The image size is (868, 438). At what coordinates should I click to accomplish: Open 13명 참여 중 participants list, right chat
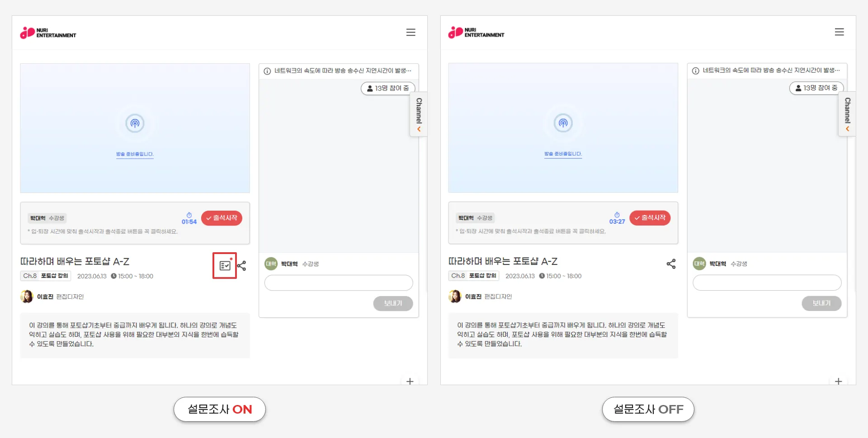pos(816,88)
